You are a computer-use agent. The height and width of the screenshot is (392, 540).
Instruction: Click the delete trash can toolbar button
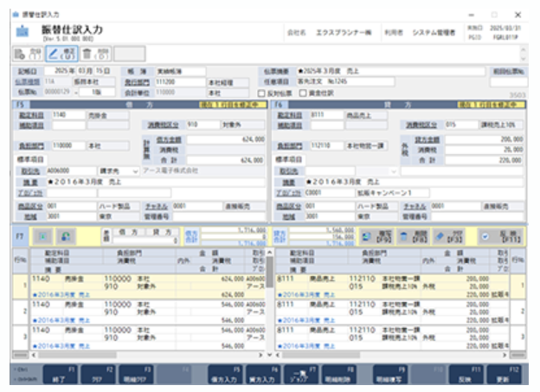pos(95,54)
